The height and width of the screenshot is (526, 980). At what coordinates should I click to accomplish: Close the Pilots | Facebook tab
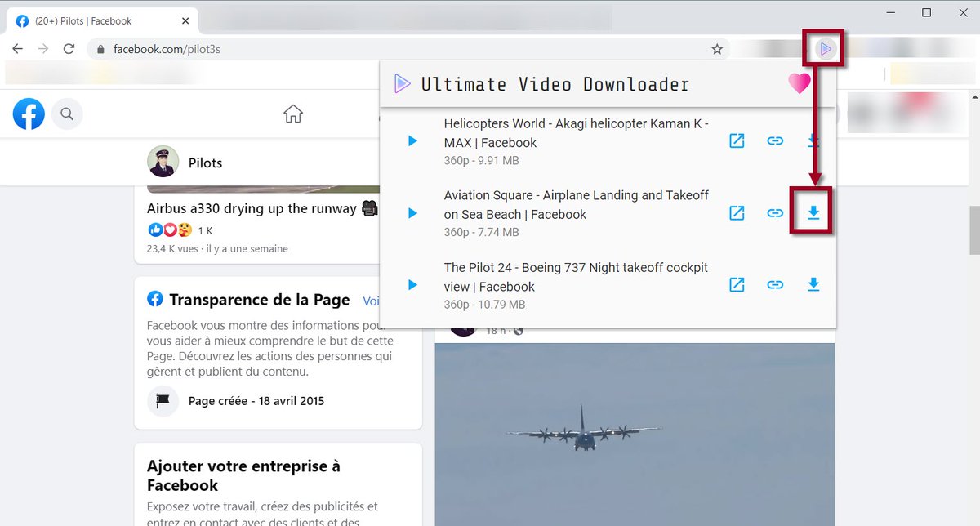[x=185, y=20]
